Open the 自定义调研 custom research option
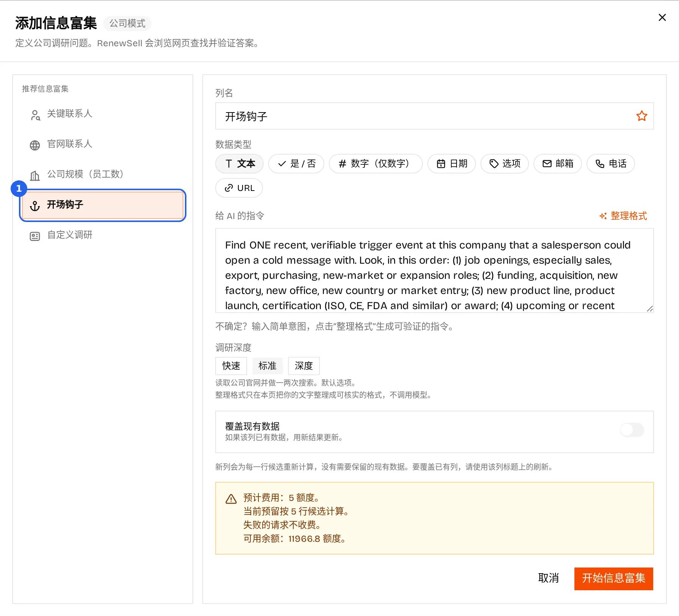679x616 pixels. click(x=102, y=235)
